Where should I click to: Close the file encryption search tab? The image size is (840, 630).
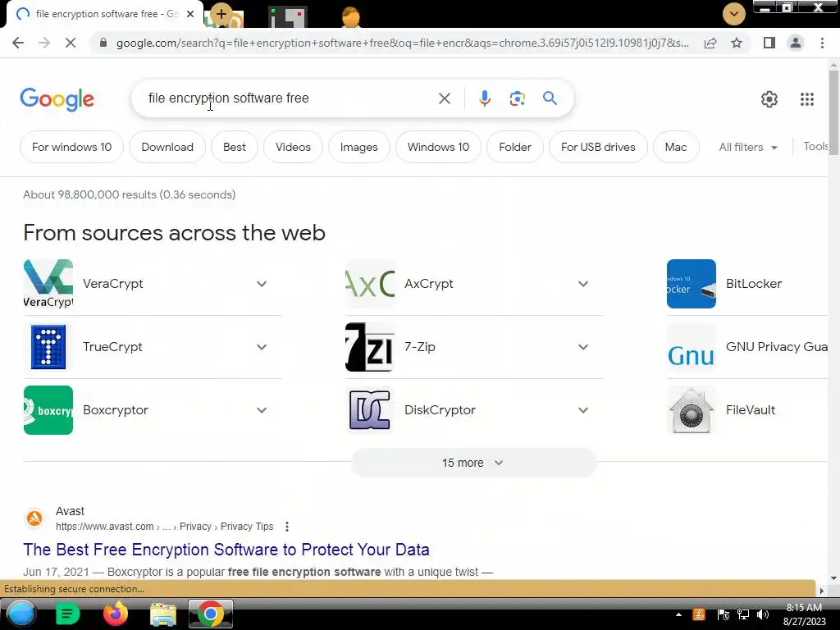(x=190, y=14)
